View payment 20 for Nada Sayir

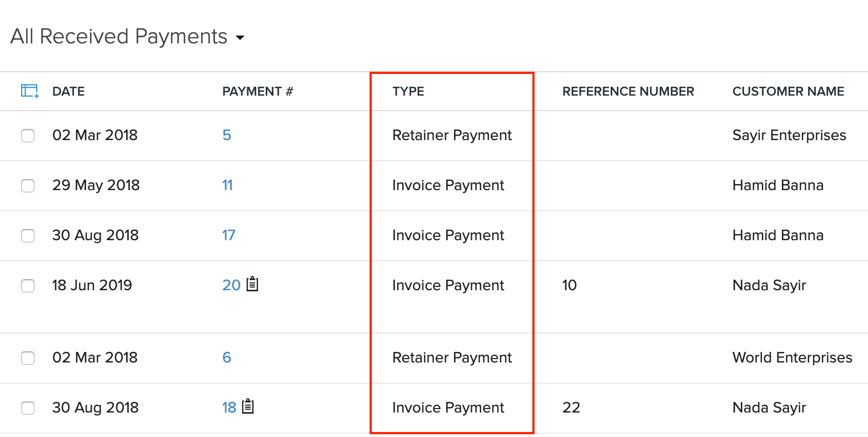pyautogui.click(x=232, y=285)
